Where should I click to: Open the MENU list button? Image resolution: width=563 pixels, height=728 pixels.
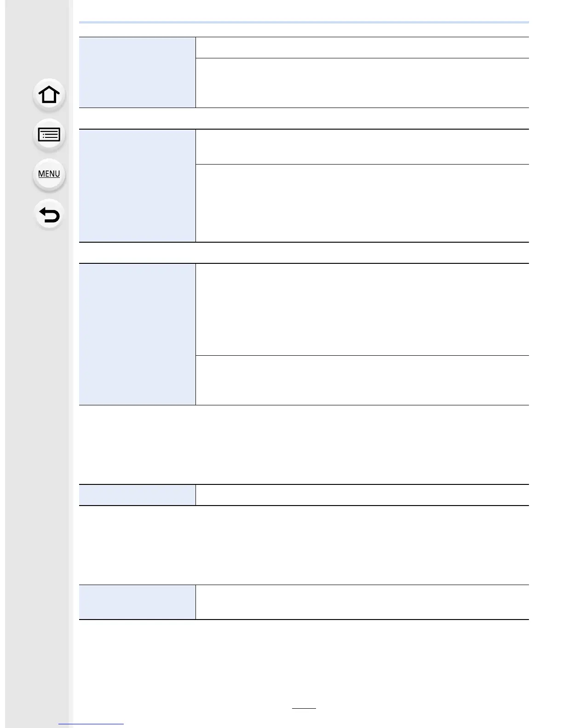point(49,174)
